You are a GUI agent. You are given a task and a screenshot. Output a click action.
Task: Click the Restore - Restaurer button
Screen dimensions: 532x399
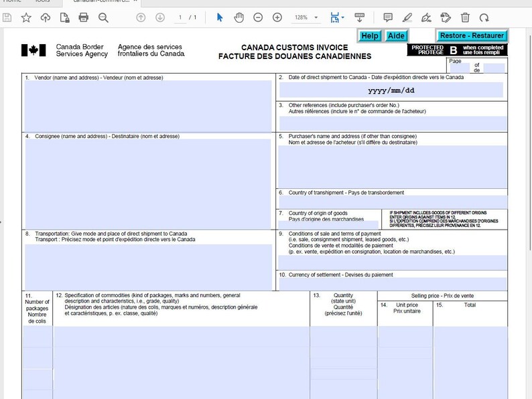point(472,35)
